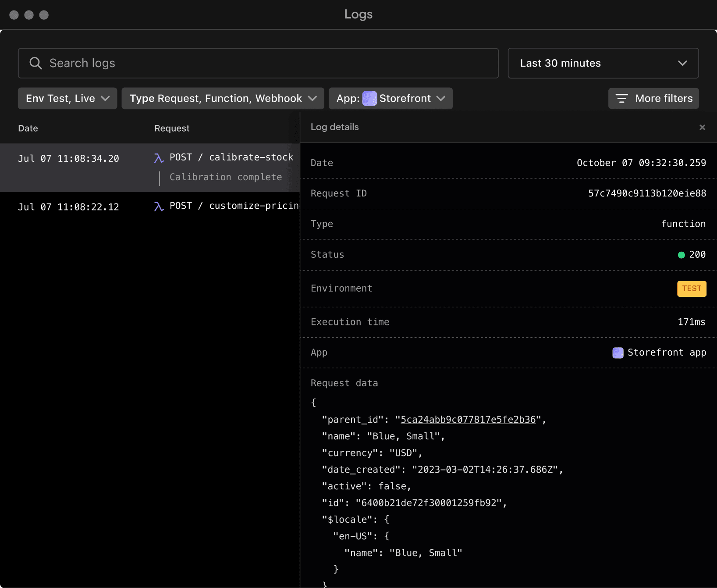Select the POST customize-pricing log entry
The height and width of the screenshot is (588, 717).
coord(149,206)
